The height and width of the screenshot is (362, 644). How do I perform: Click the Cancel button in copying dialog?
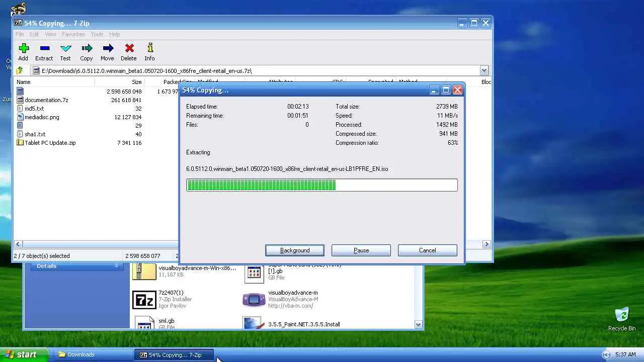pyautogui.click(x=428, y=250)
